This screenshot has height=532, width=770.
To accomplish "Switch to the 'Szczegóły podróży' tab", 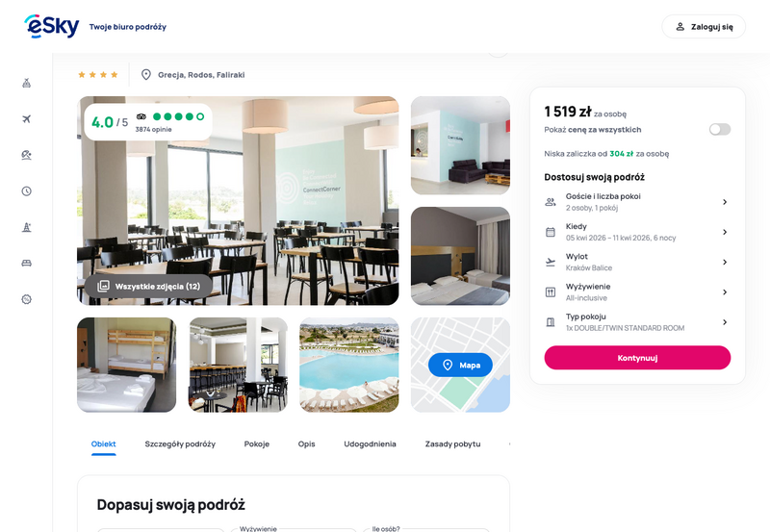I will (x=180, y=443).
